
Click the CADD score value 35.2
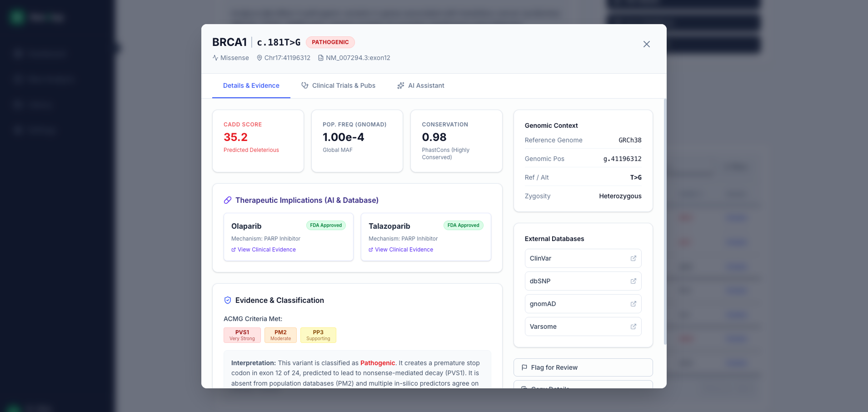point(235,137)
